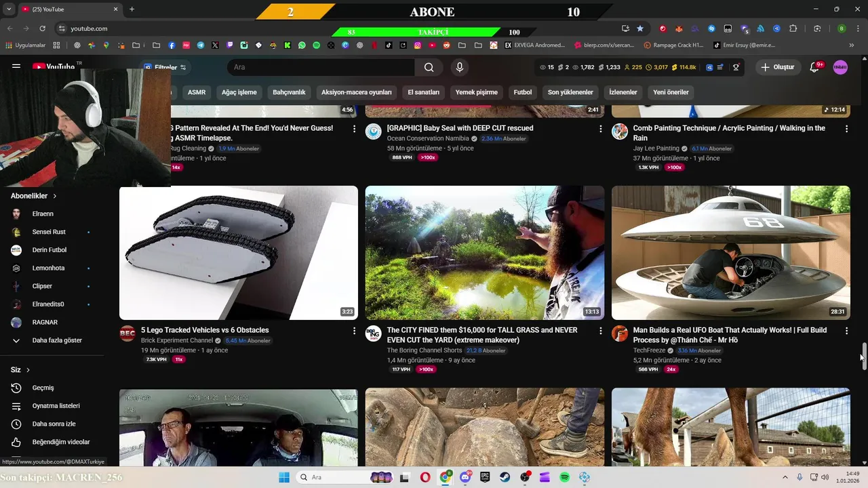The width and height of the screenshot is (868, 488).
Task: Open Google Maps bookmark icon
Action: [106, 45]
